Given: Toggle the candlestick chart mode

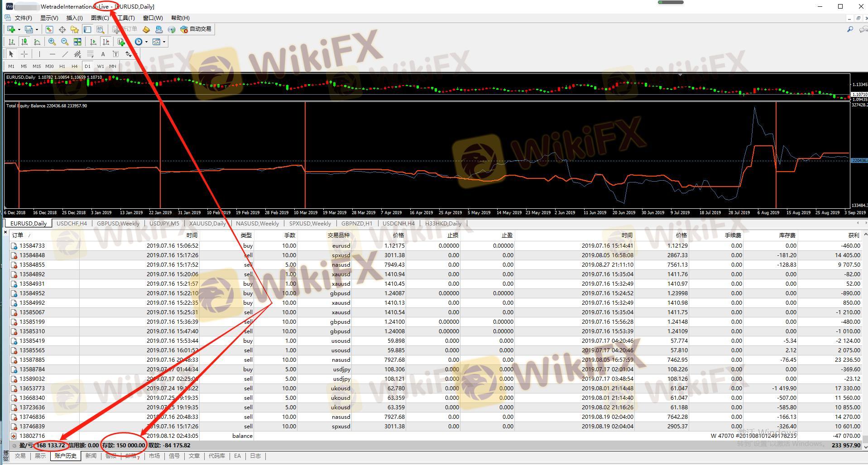Looking at the screenshot, I should [24, 42].
